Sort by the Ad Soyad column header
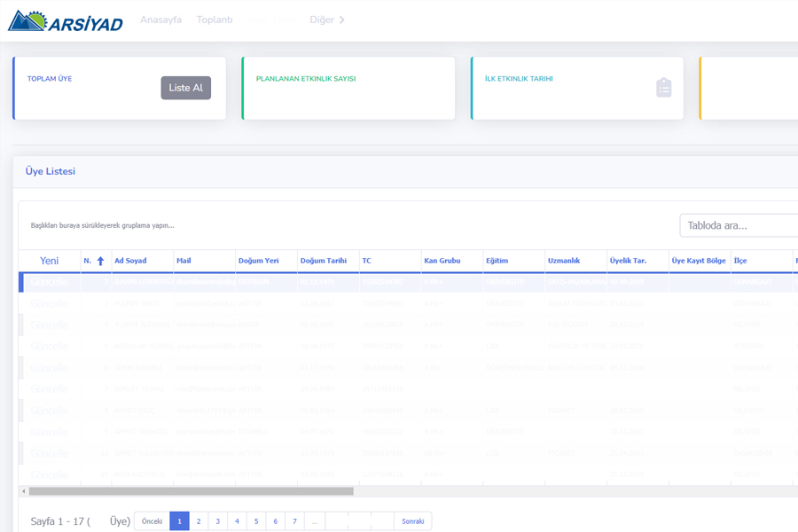The width and height of the screenshot is (798, 532). [130, 261]
